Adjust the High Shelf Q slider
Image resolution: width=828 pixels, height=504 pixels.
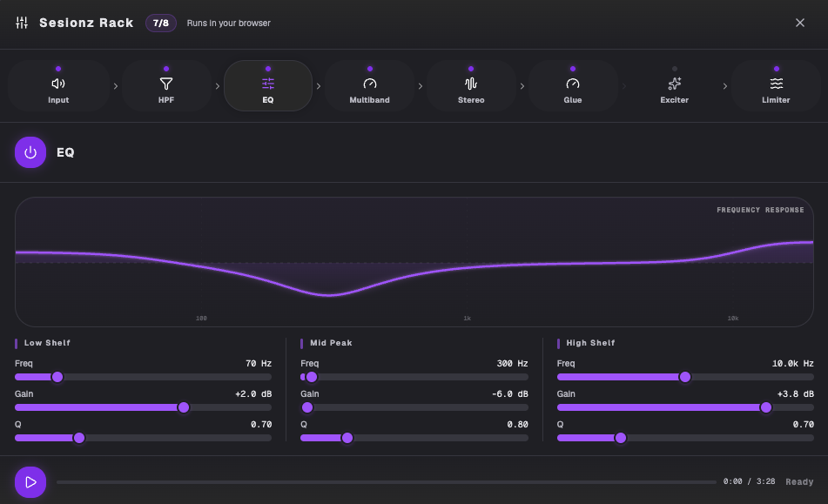click(x=685, y=438)
